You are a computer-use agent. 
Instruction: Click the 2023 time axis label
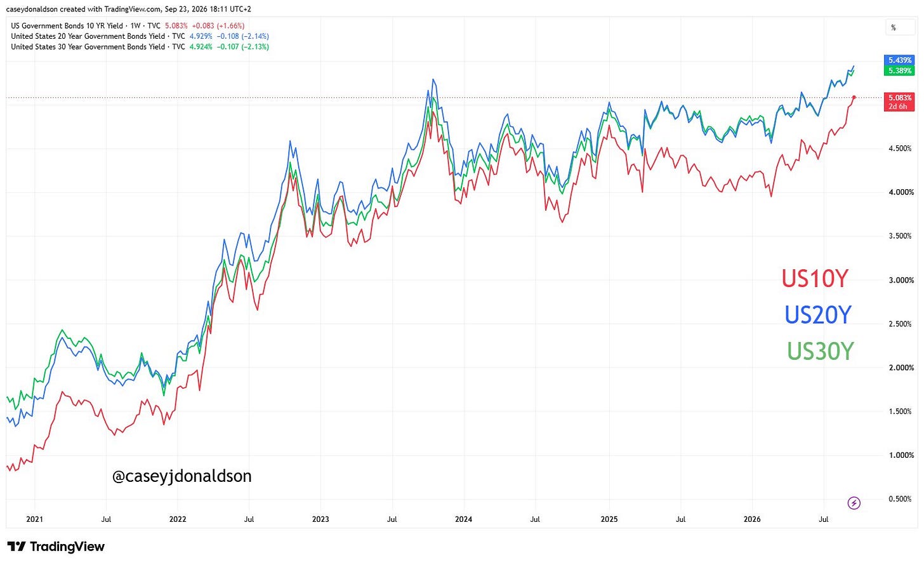[320, 519]
